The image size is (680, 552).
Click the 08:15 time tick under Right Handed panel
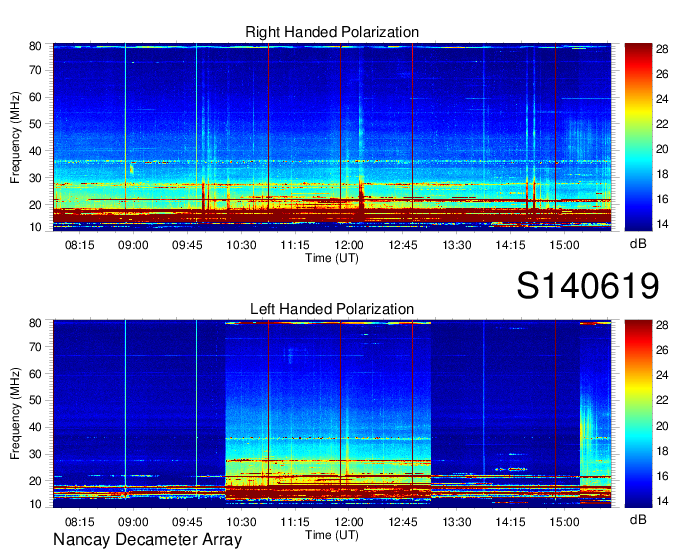[79, 245]
